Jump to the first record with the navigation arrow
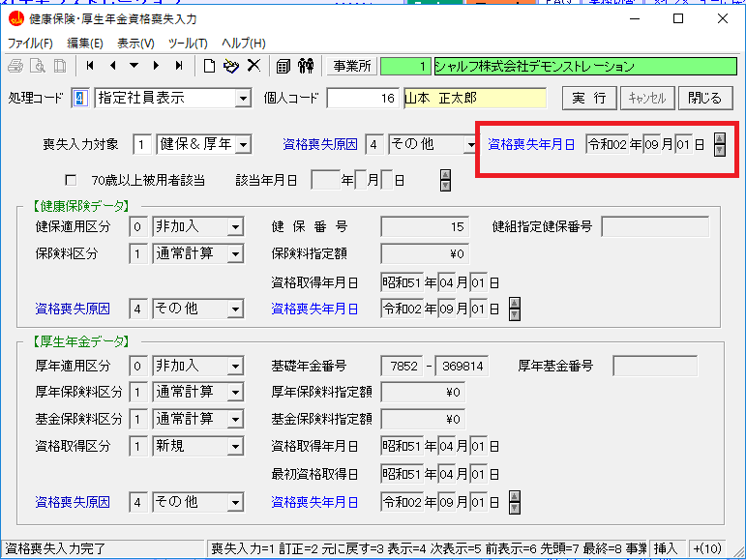The height and width of the screenshot is (560, 746). coord(91,66)
